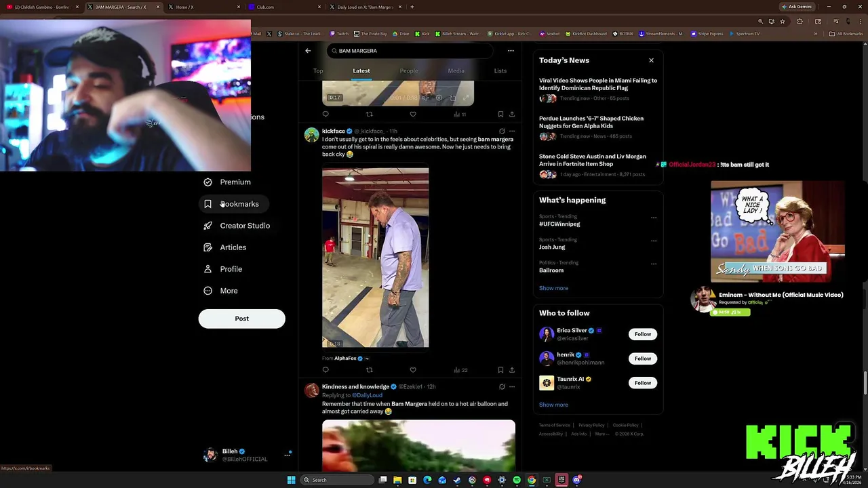Bookmark the kickface post
Viewport: 868px width, 488px height.
point(500,370)
